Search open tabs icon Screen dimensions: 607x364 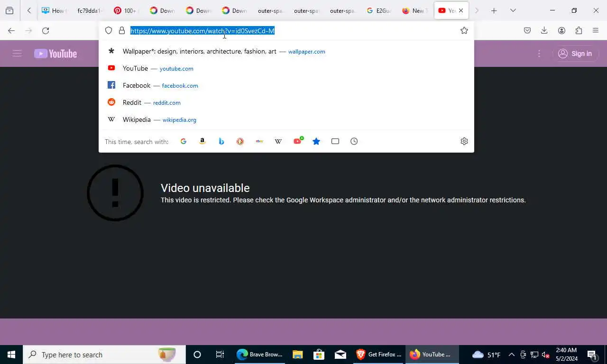(x=335, y=141)
